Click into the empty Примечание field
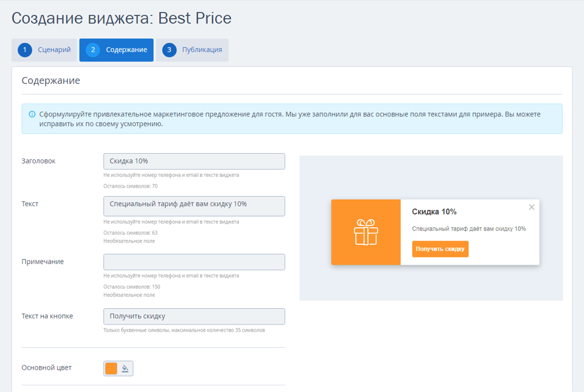Image resolution: width=584 pixels, height=392 pixels. [x=194, y=262]
